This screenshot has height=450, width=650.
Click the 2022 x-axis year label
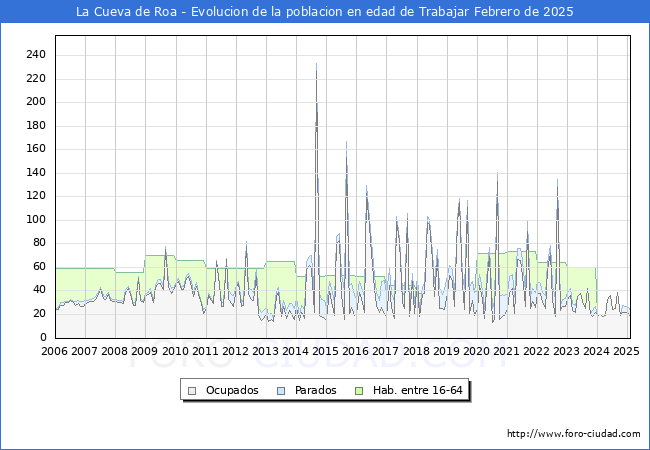pos(536,351)
